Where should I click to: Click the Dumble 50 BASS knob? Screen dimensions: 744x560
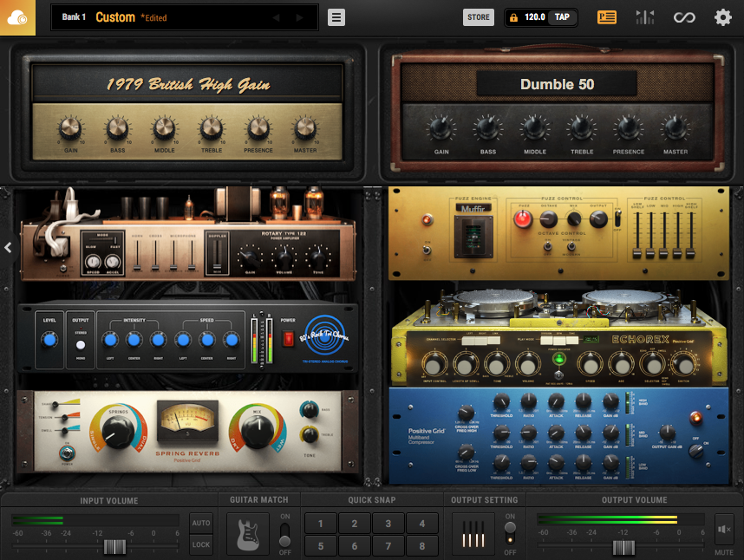pos(487,128)
